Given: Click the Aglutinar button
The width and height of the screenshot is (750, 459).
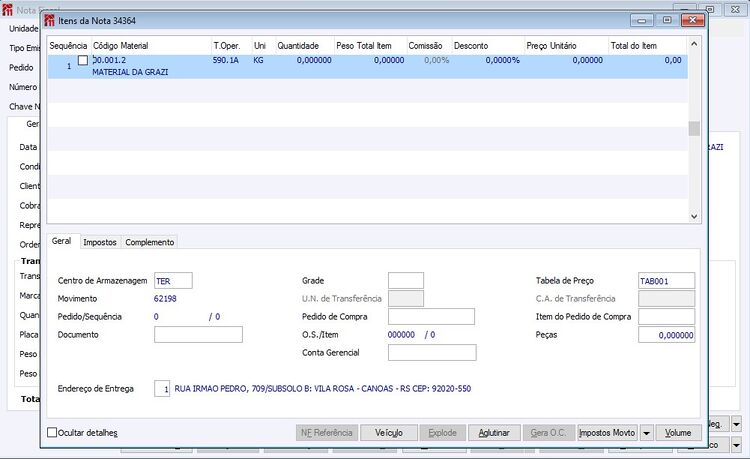Looking at the screenshot, I should click(x=494, y=433).
